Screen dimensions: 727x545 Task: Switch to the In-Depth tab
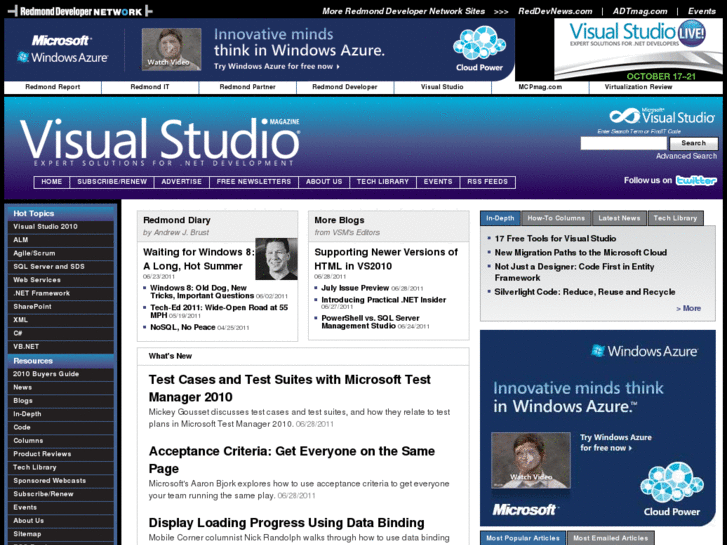point(500,218)
